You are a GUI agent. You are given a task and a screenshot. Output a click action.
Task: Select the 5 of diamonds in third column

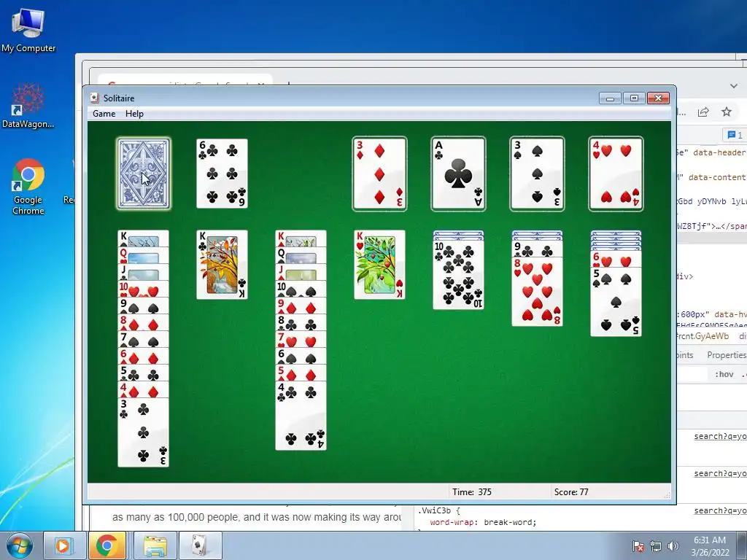point(301,373)
